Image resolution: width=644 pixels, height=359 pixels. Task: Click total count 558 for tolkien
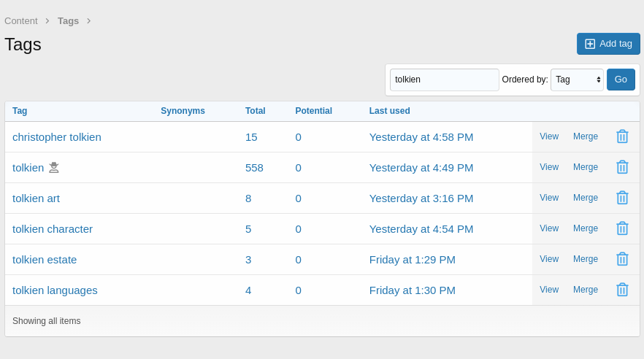[x=254, y=168]
